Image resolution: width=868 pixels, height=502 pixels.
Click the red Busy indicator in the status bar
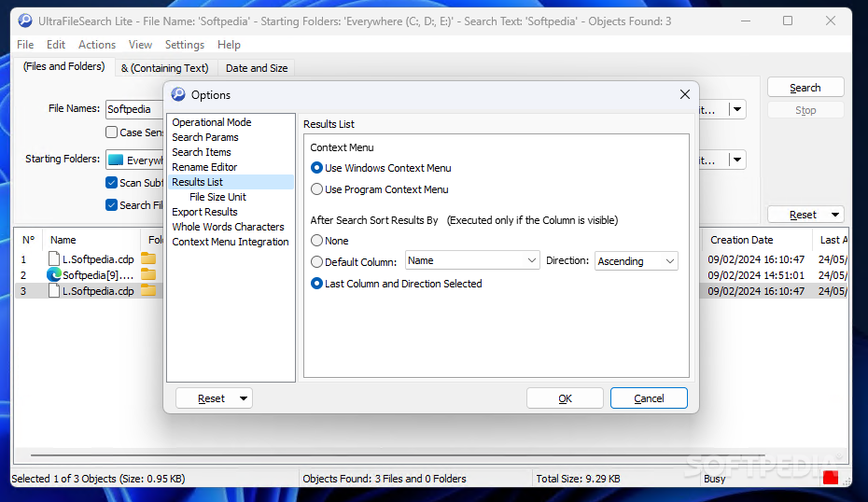pyautogui.click(x=831, y=478)
